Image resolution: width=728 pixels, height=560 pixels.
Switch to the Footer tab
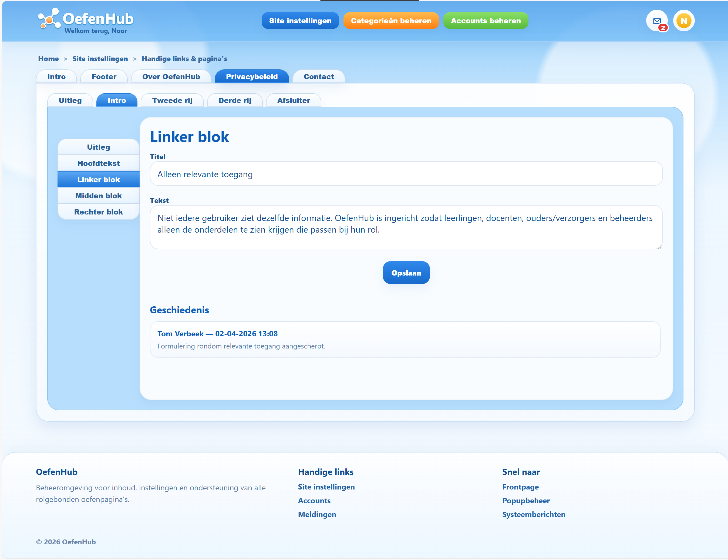104,77
